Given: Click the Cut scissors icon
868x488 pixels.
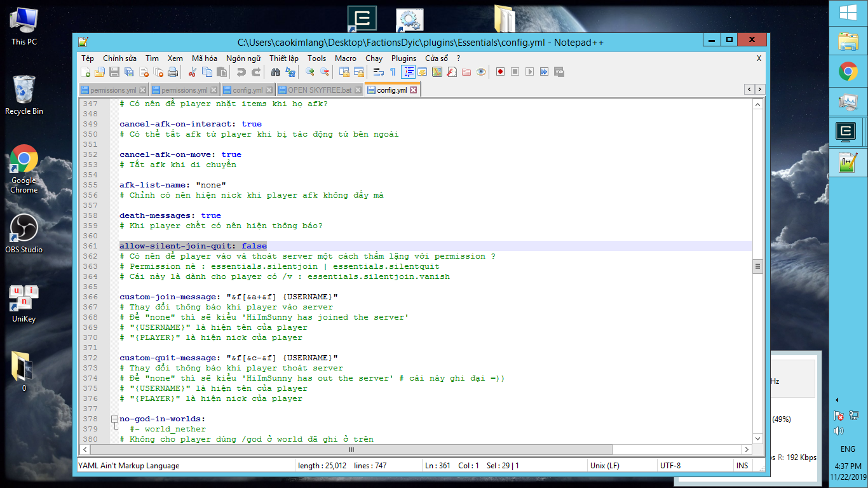Looking at the screenshot, I should (x=191, y=72).
